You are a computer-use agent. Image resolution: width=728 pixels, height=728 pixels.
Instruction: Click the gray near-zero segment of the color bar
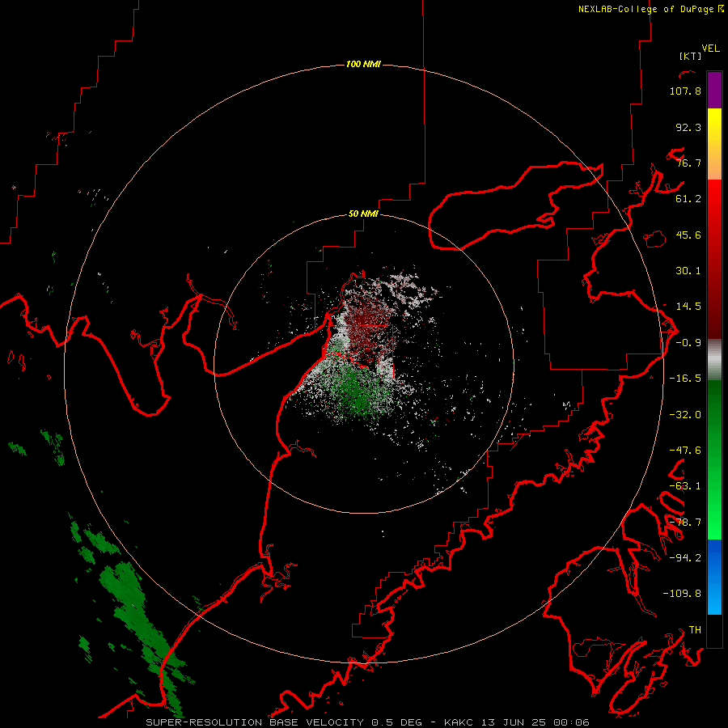pos(714,359)
